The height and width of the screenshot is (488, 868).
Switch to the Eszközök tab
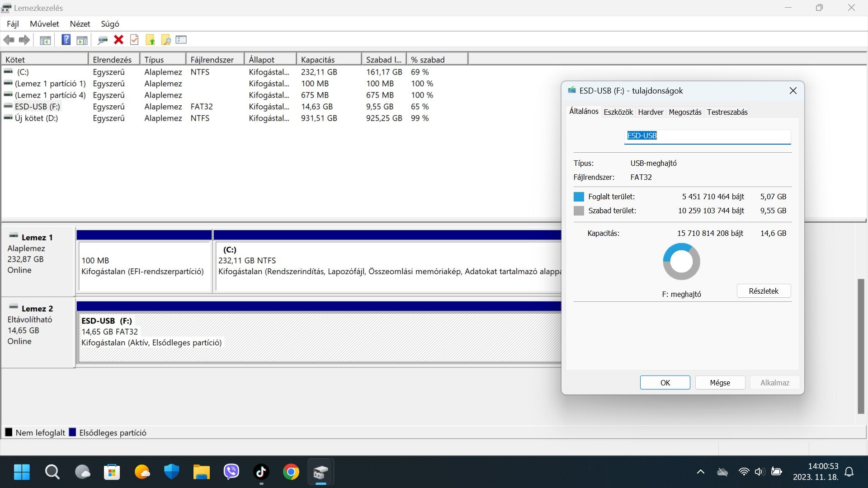point(618,112)
